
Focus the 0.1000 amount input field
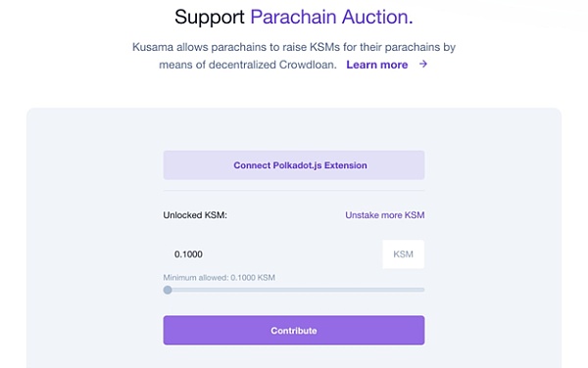point(272,254)
